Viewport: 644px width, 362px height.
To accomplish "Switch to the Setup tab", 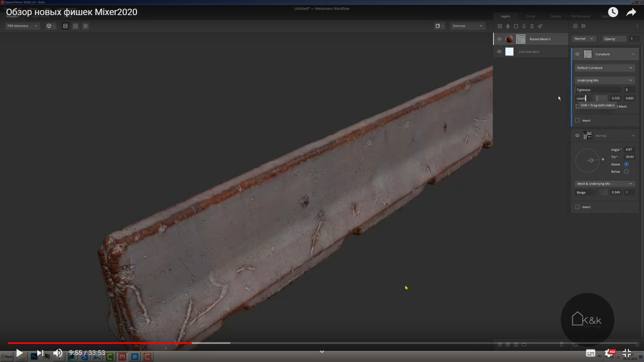I will 530,16.
